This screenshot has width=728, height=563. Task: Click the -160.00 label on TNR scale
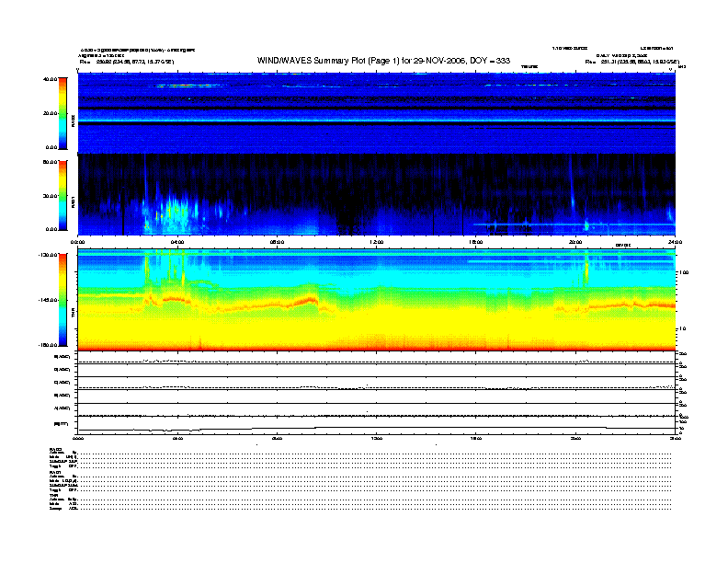[x=48, y=345]
